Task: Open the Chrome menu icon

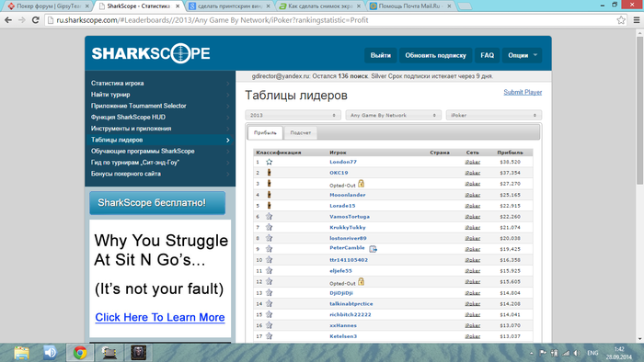Action: click(637, 20)
